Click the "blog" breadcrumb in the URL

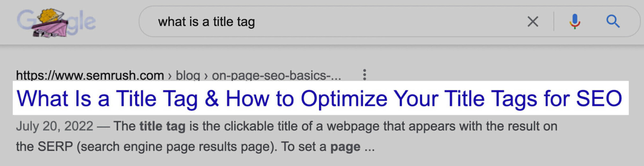point(188,75)
